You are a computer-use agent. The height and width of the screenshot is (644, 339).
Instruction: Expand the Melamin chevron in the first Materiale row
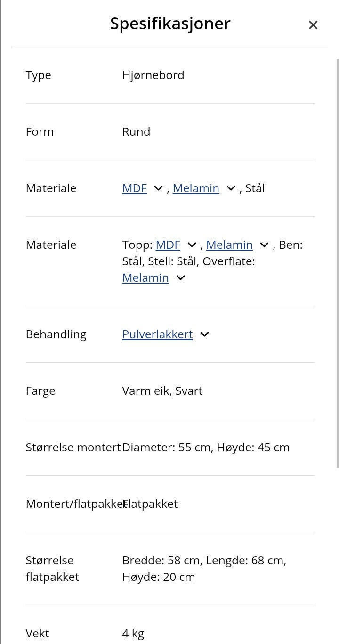pyautogui.click(x=230, y=188)
